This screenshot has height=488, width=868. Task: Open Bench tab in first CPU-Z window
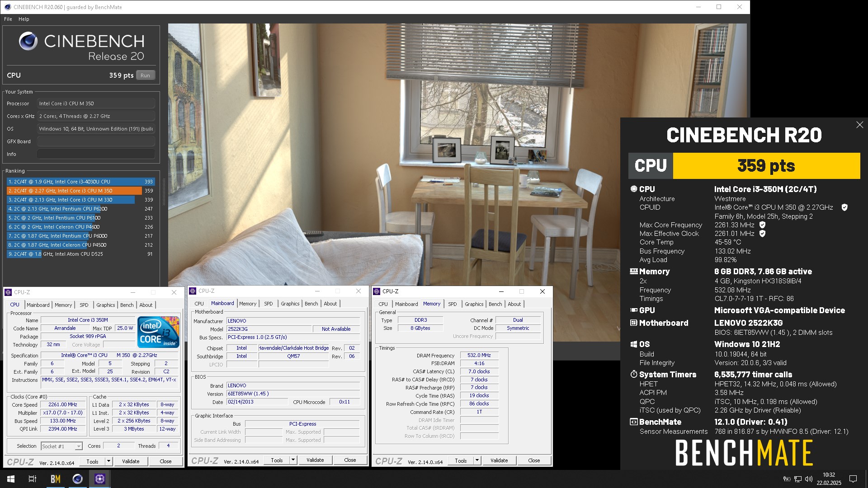[127, 305]
